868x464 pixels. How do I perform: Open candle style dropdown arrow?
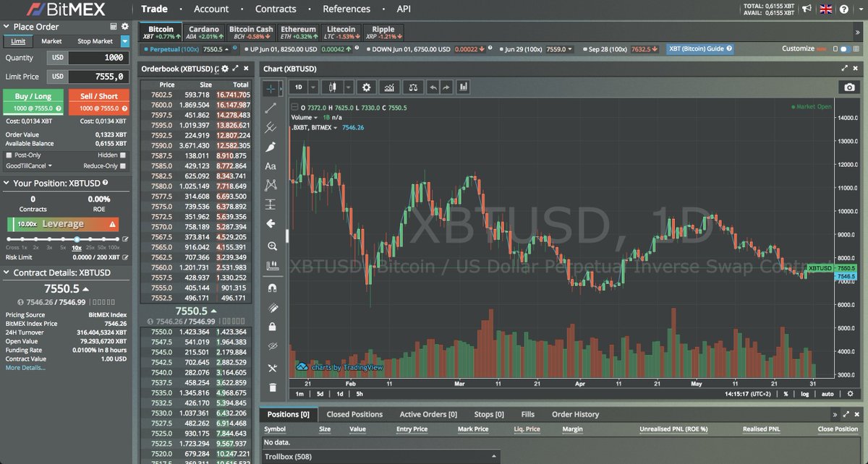coord(348,87)
